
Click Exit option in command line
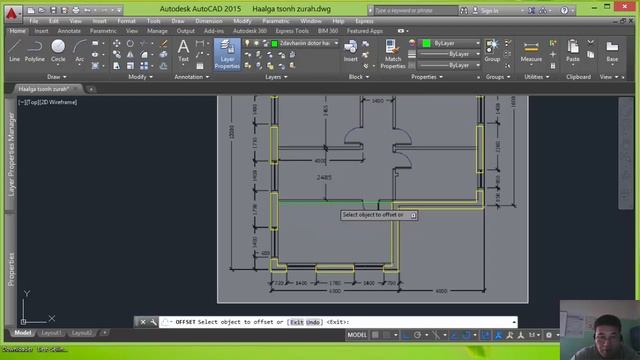coord(297,322)
